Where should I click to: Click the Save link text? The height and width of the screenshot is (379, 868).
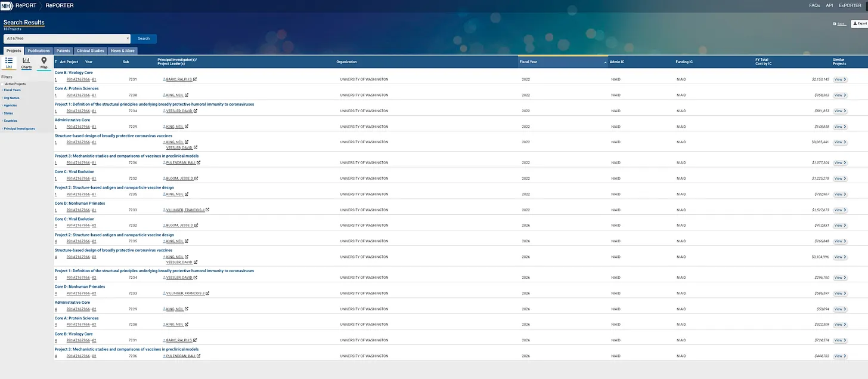[x=841, y=24]
